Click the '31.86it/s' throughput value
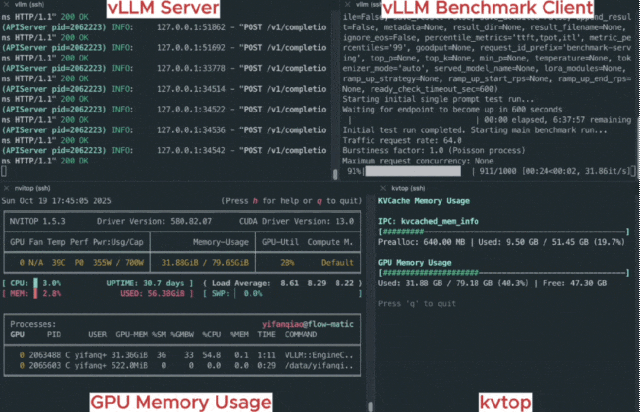640x412 pixels. click(x=607, y=171)
